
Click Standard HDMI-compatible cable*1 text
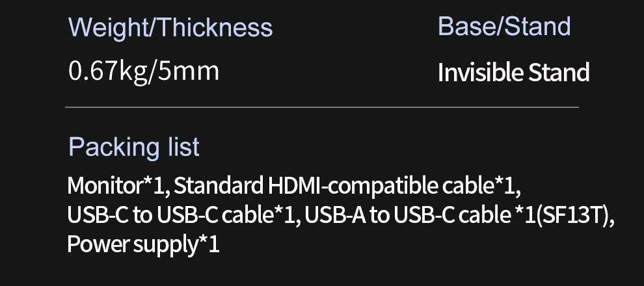pyautogui.click(x=347, y=185)
